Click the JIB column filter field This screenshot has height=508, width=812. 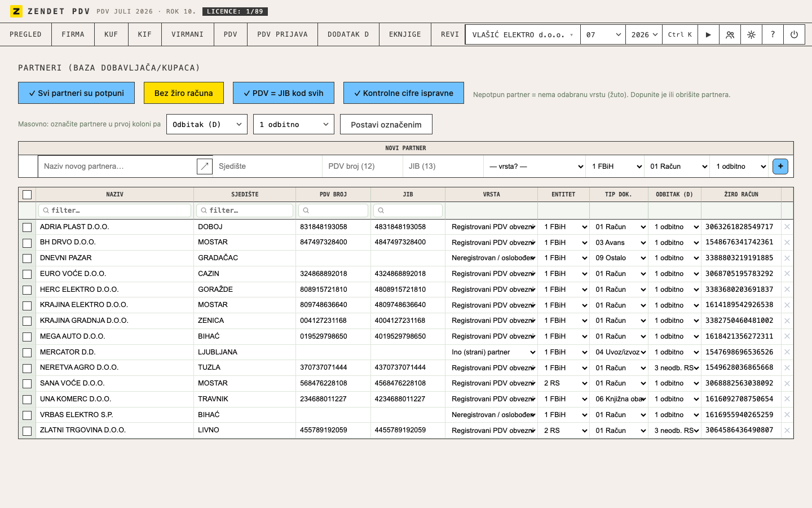tap(408, 211)
